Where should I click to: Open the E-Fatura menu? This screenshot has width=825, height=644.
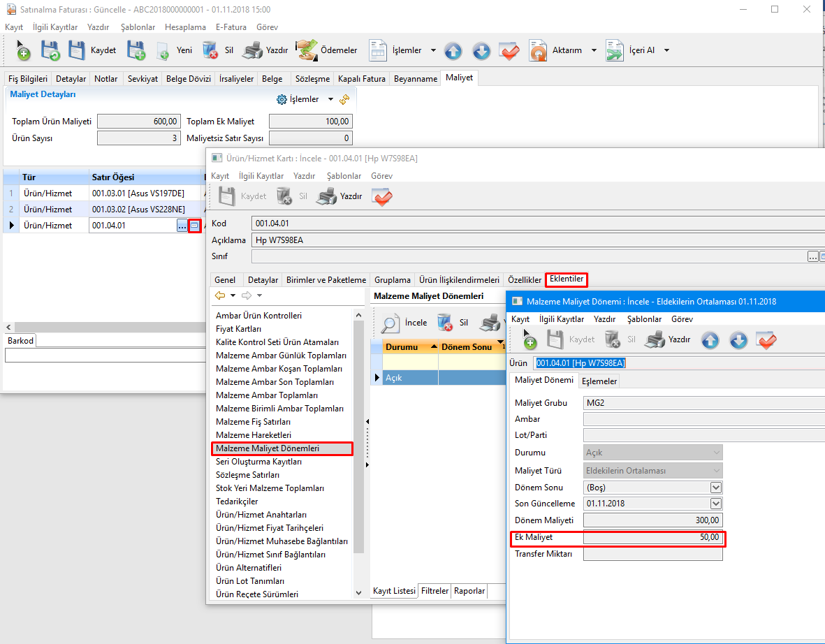(231, 27)
